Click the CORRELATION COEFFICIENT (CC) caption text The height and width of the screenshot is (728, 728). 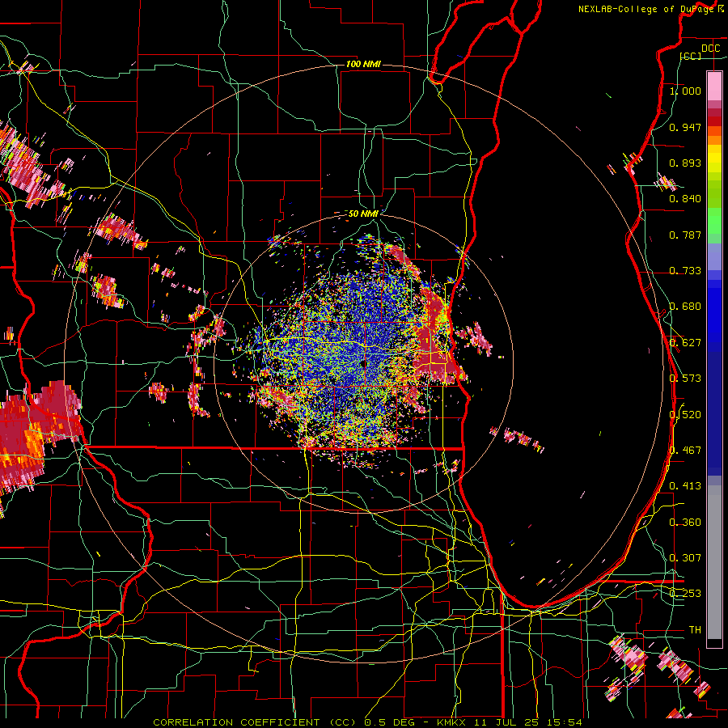[x=256, y=722]
